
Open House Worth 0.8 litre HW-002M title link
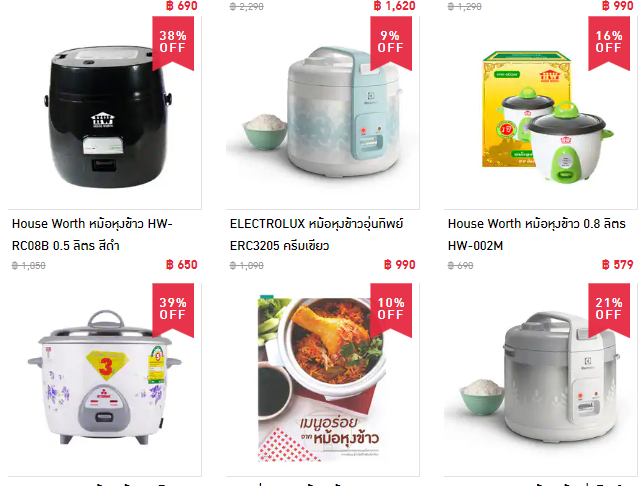tap(536, 235)
